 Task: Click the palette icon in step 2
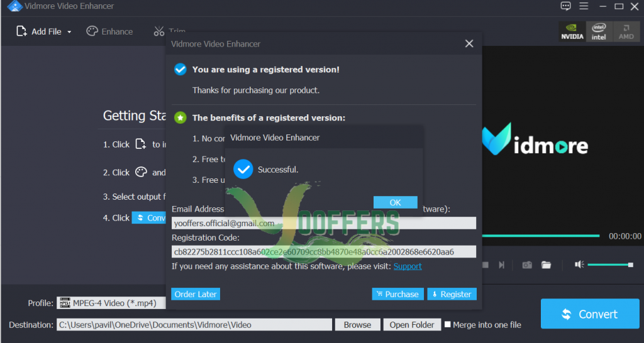pyautogui.click(x=141, y=172)
